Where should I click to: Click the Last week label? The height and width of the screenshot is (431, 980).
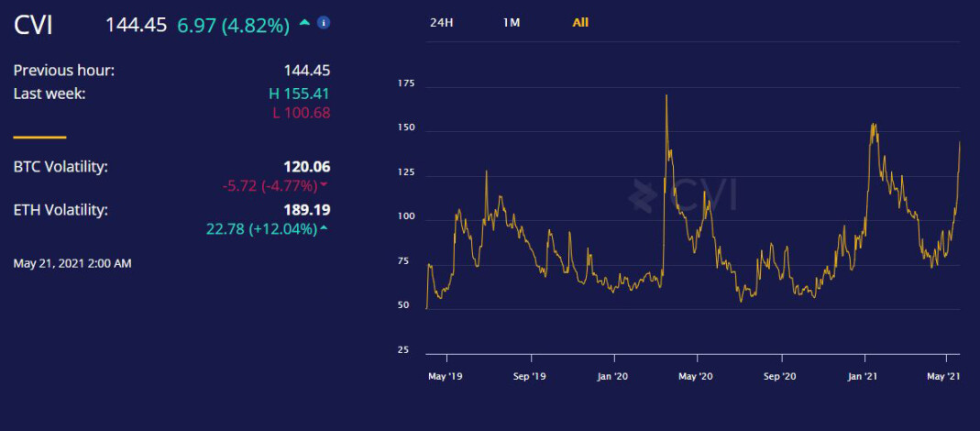click(x=50, y=94)
